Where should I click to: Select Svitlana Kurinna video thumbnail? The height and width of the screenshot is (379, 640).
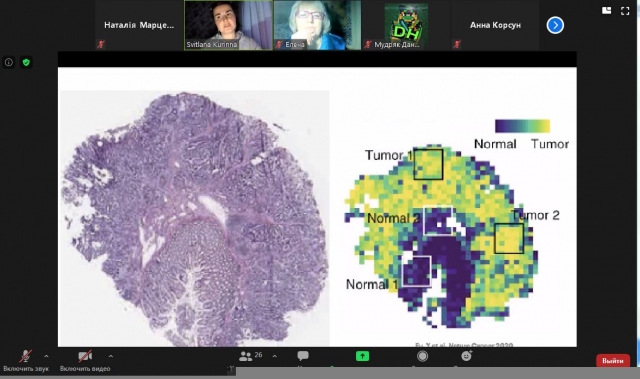point(229,25)
